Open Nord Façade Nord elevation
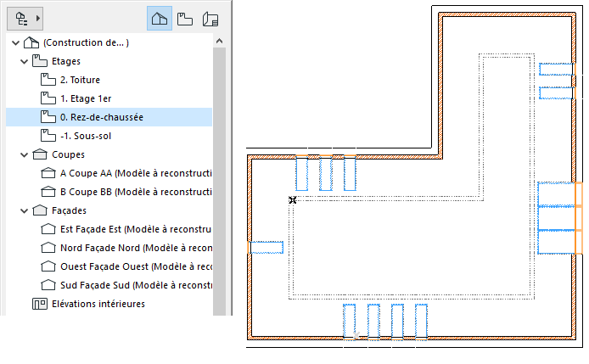Image resolution: width=589 pixels, height=364 pixels. click(136, 248)
